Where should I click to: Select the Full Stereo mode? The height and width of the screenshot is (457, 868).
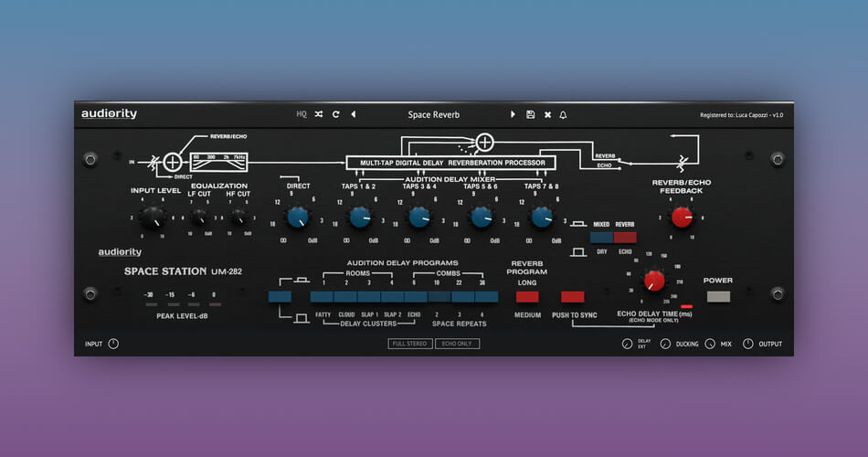coord(409,344)
